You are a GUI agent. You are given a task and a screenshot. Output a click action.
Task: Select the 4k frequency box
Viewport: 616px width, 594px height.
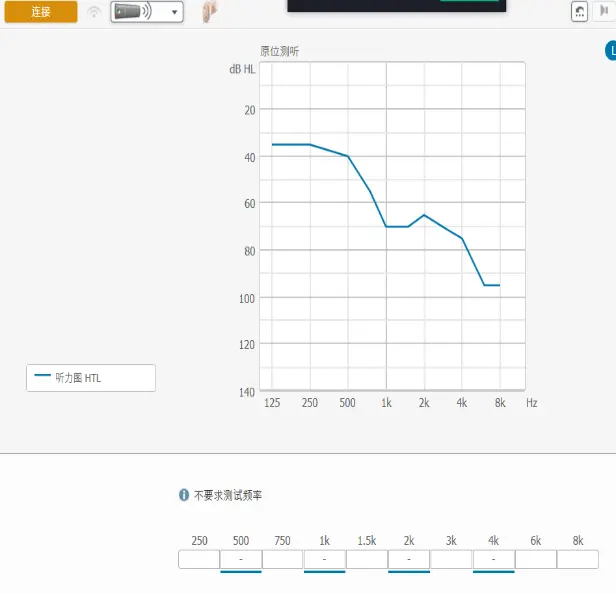[x=493, y=559]
